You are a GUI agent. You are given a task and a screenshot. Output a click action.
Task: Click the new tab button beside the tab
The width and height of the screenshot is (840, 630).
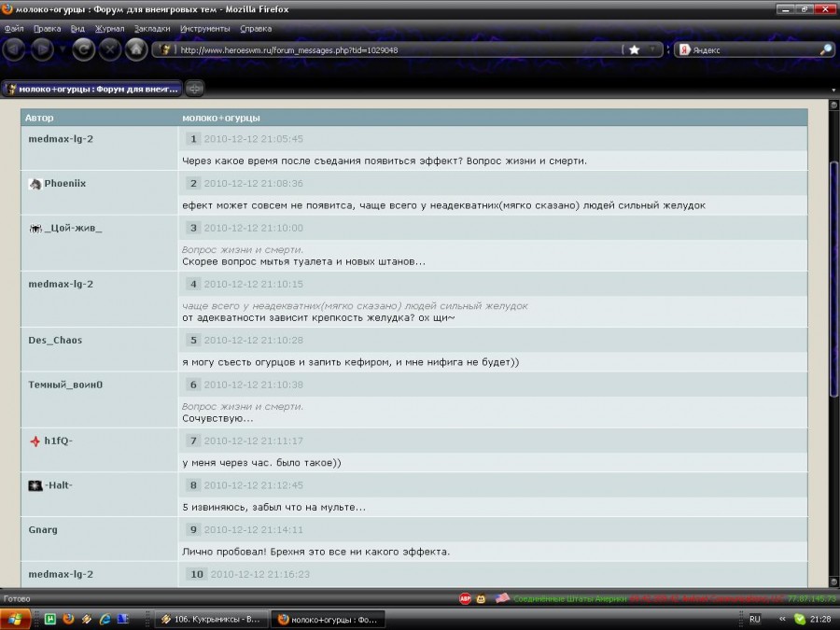(195, 89)
